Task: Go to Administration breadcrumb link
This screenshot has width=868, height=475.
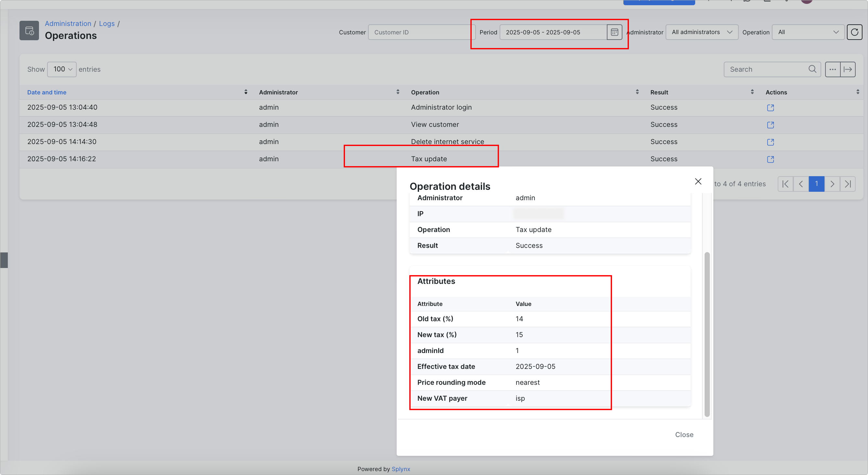Action: pyautogui.click(x=68, y=24)
